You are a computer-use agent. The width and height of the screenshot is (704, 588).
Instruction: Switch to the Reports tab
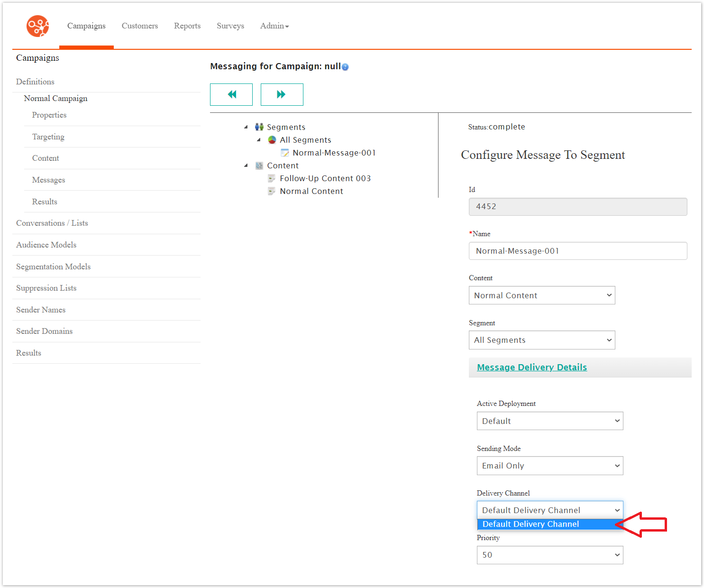click(187, 26)
